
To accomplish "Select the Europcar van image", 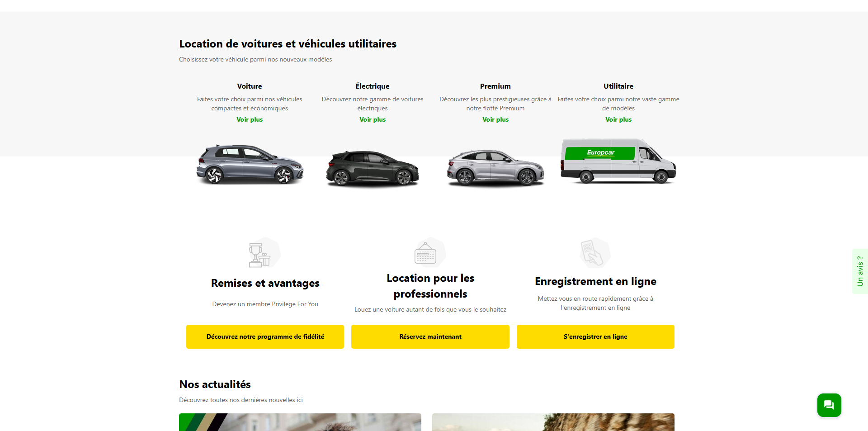I will click(618, 161).
